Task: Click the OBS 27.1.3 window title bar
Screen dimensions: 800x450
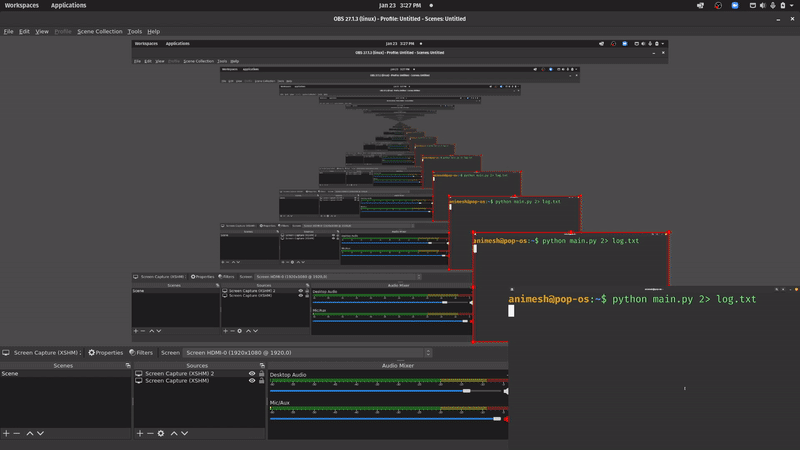Action: [399, 19]
